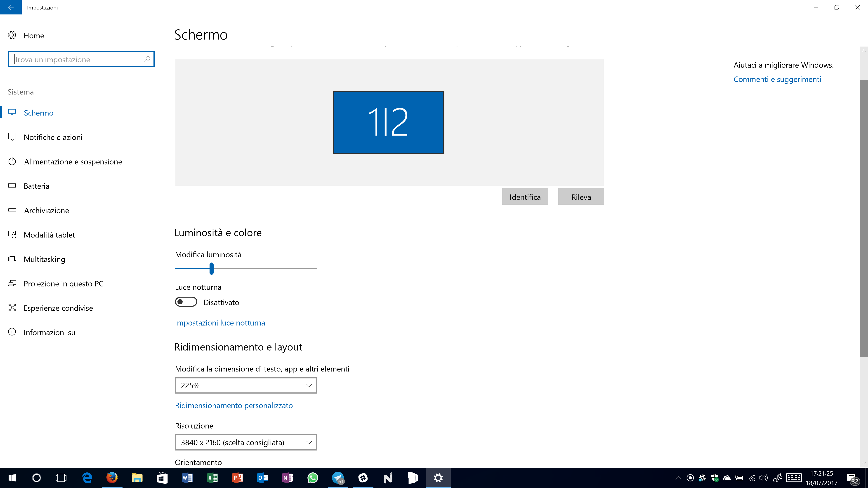
Task: Click the Identifica button
Action: (x=525, y=197)
